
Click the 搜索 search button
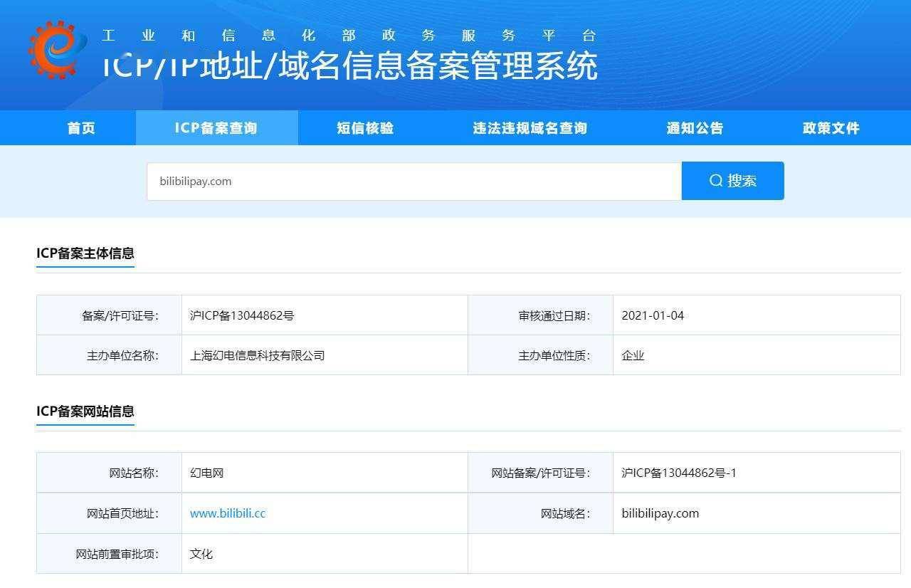(732, 180)
